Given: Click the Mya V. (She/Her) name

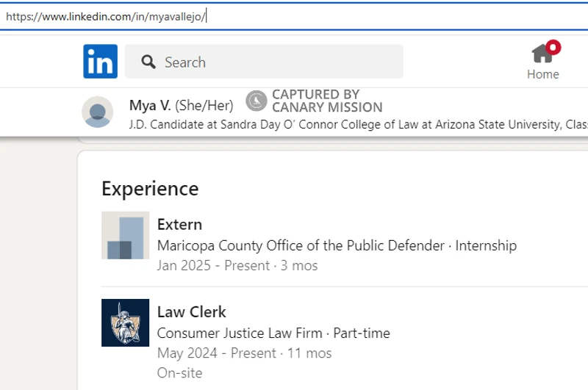Looking at the screenshot, I should tap(181, 105).
